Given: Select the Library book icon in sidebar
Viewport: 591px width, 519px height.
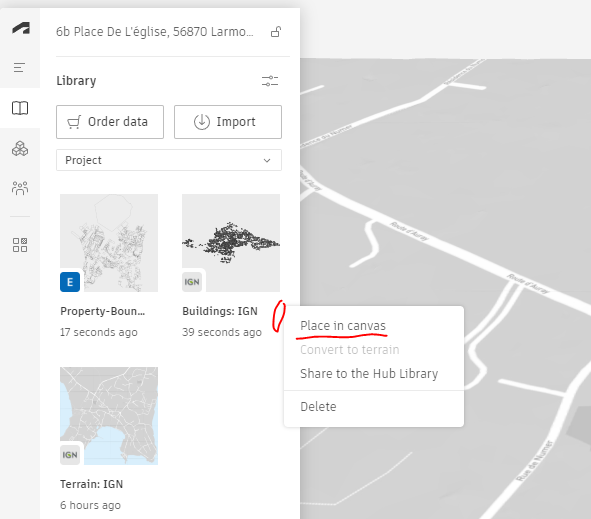Looking at the screenshot, I should (20, 108).
